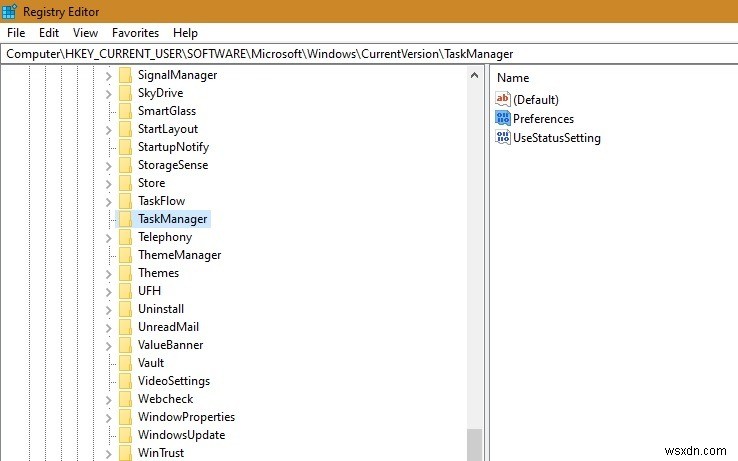Screen dimensions: 738x461
Task: Click the StartupNotify folder icon
Action: point(125,147)
